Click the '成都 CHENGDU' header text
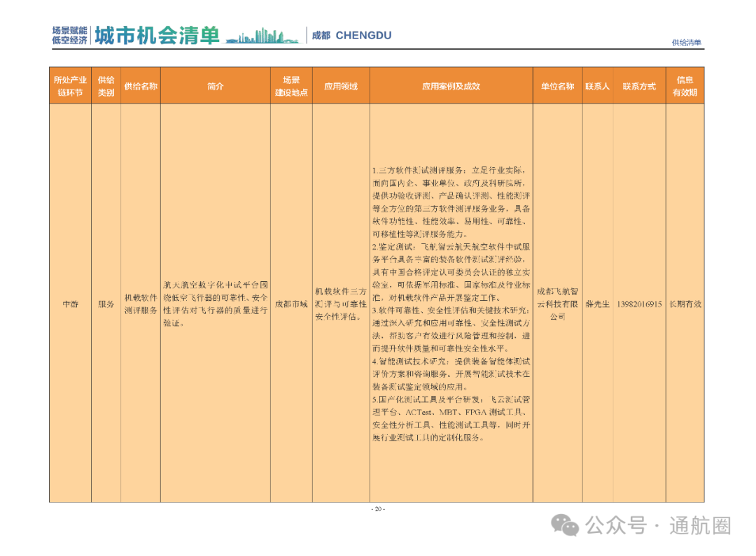The image size is (756, 556). [x=351, y=35]
